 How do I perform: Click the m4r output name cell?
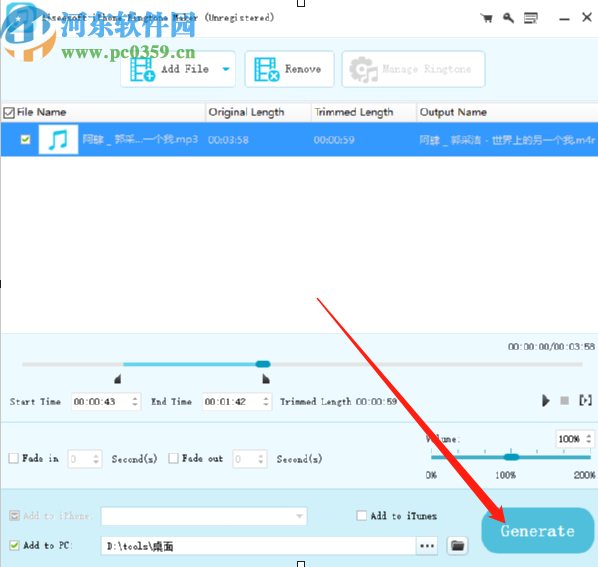507,140
